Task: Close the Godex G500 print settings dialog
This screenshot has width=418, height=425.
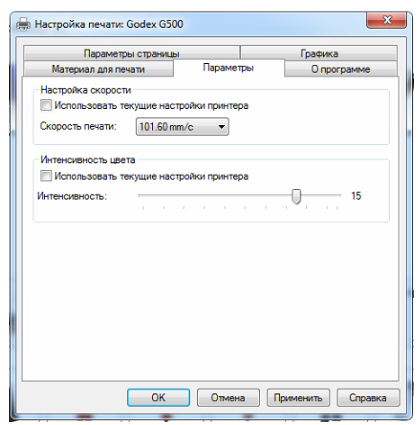Action: pyautogui.click(x=387, y=20)
